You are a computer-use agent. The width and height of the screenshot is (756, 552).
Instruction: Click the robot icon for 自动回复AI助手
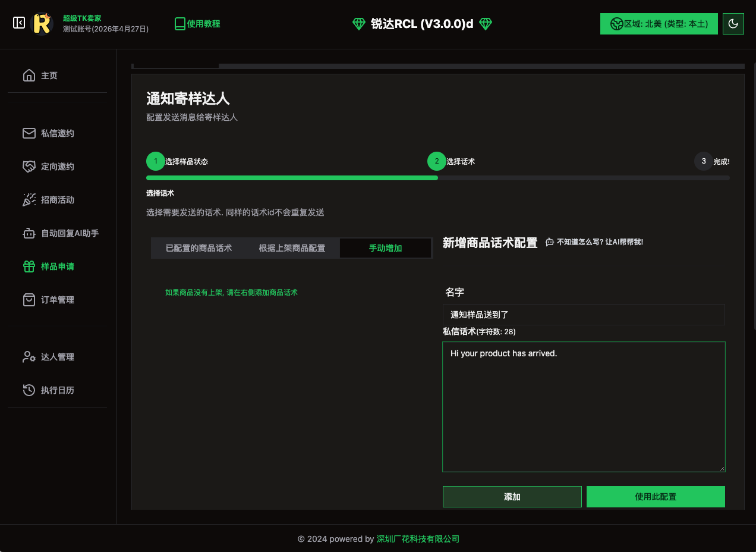tap(29, 233)
